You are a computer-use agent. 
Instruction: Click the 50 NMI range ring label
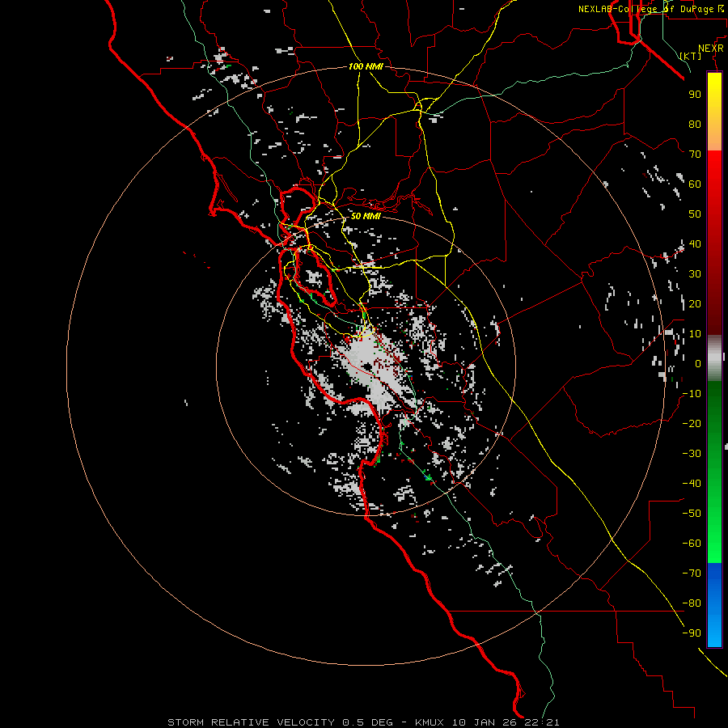pos(366,216)
